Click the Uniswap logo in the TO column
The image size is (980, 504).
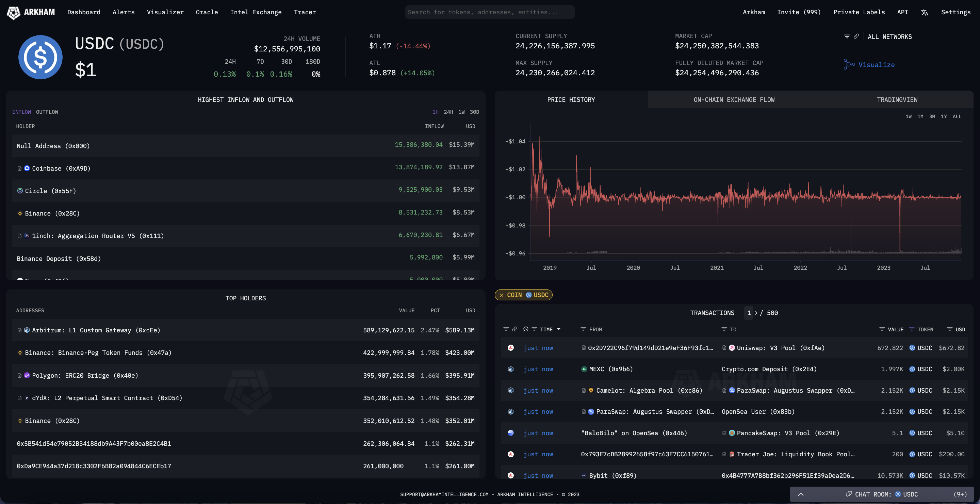732,348
